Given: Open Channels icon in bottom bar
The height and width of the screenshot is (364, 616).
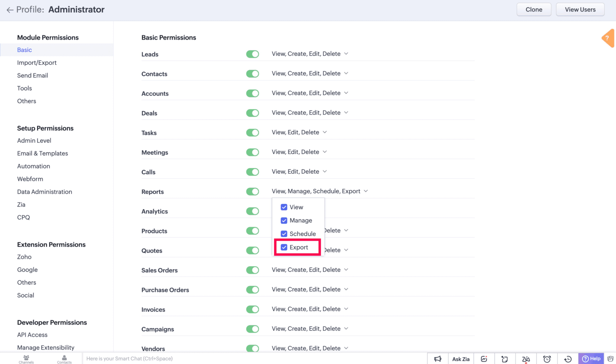Looking at the screenshot, I should (26, 359).
